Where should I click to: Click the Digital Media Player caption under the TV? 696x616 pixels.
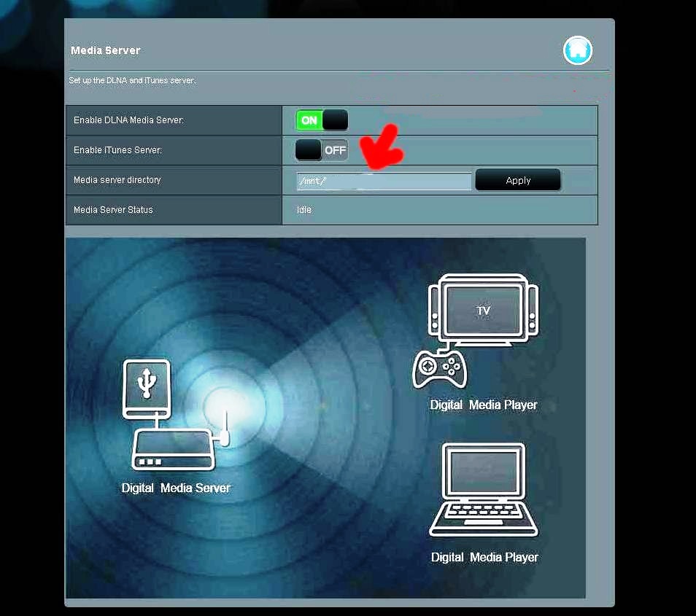click(484, 405)
